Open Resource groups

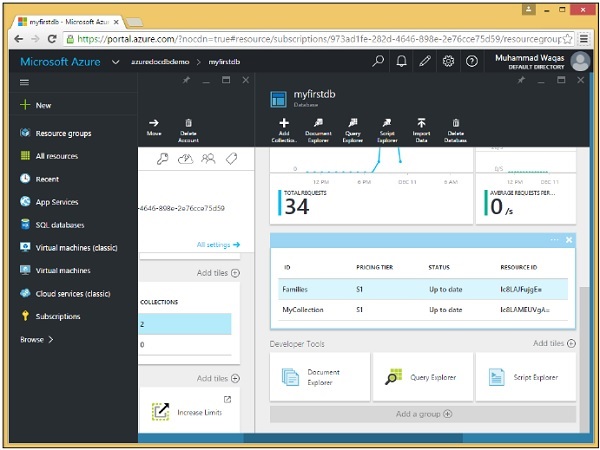click(x=56, y=133)
